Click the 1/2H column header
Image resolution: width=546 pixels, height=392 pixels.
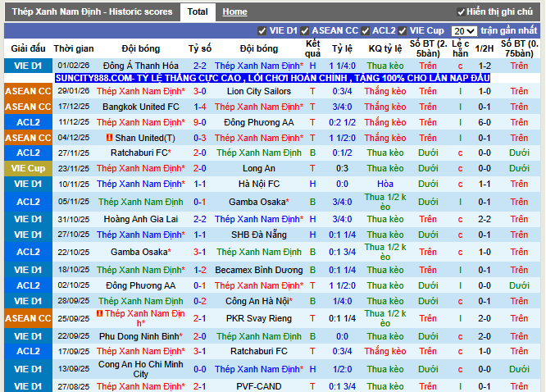(485, 48)
